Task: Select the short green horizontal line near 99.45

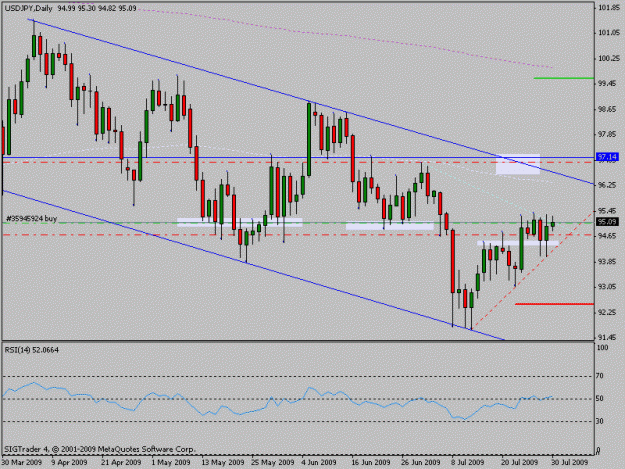Action: (564, 78)
